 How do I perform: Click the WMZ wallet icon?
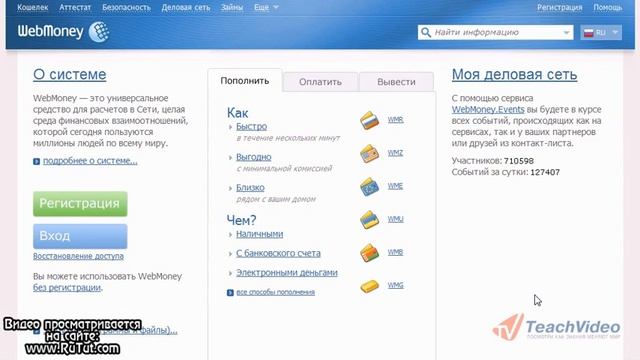pyautogui.click(x=369, y=154)
